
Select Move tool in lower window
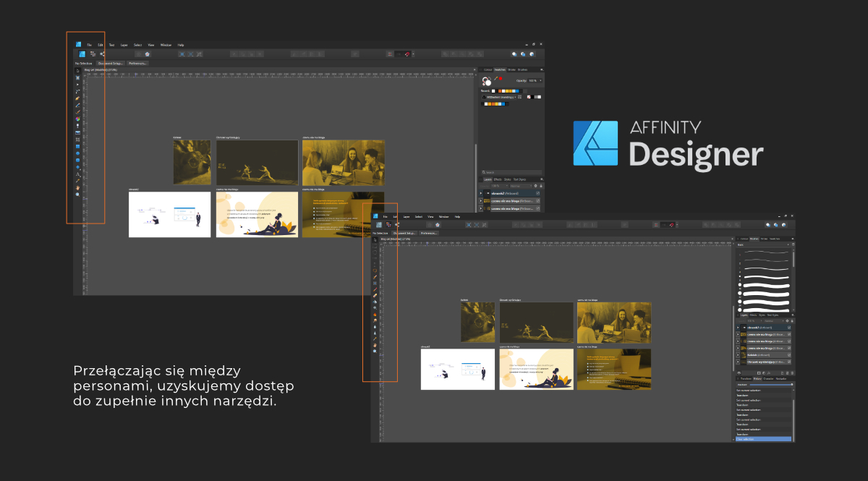(375, 239)
